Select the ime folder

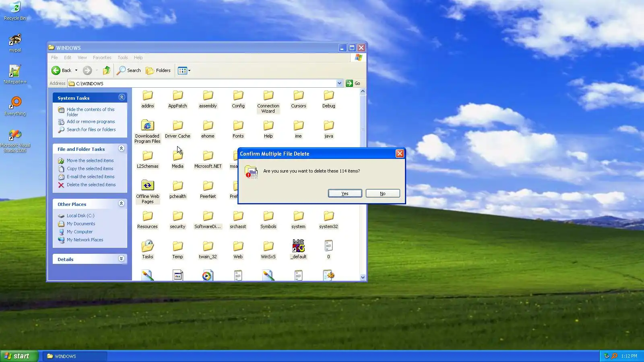pos(298,130)
